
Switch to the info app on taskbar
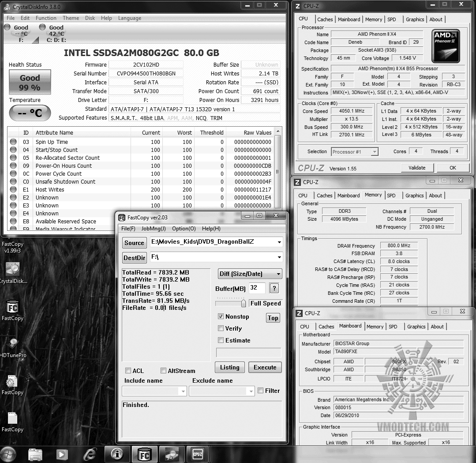point(117,454)
